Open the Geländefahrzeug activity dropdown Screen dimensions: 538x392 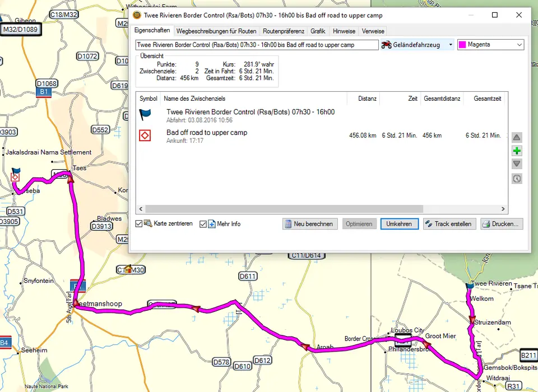tap(417, 45)
